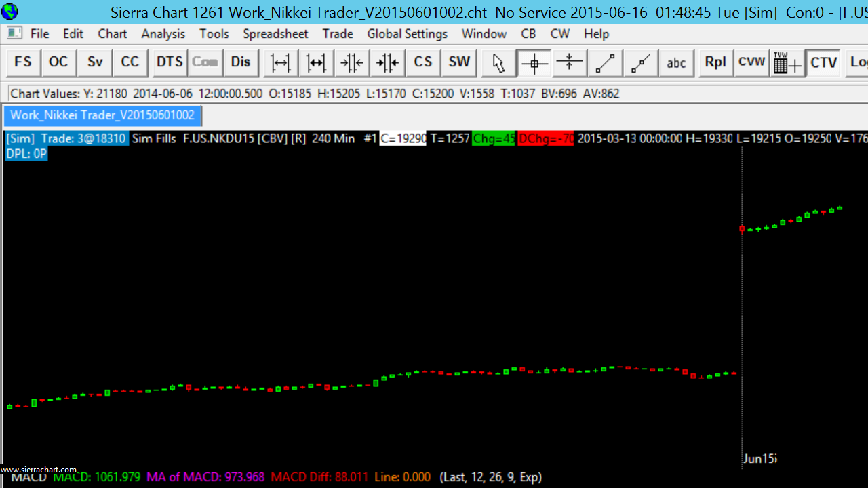This screenshot has width=868, height=488.
Task: Click the bold inward-arrows bar spacing icon
Action: 387,62
